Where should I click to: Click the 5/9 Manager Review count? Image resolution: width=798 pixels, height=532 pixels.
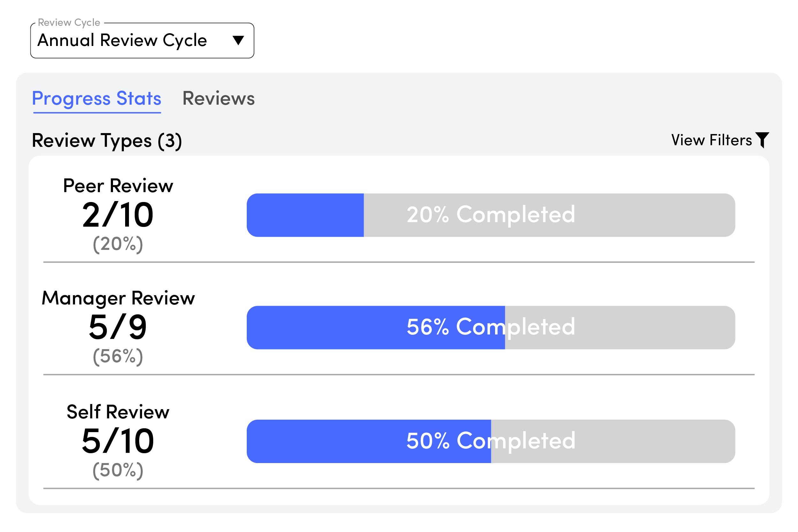tap(118, 327)
